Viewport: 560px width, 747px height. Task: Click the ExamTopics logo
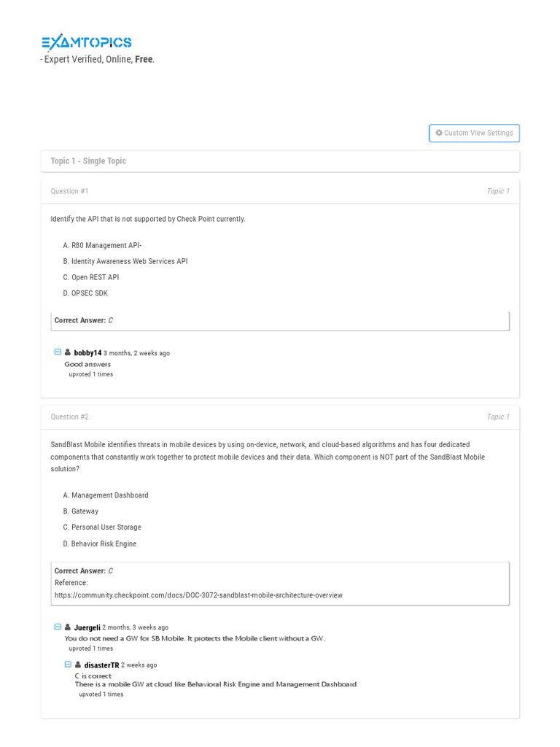[x=86, y=42]
